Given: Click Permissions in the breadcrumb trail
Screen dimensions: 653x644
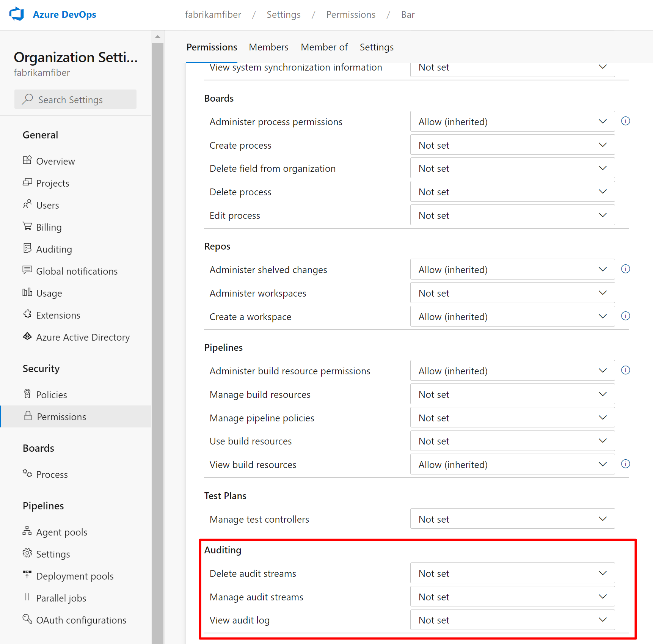Looking at the screenshot, I should click(350, 14).
